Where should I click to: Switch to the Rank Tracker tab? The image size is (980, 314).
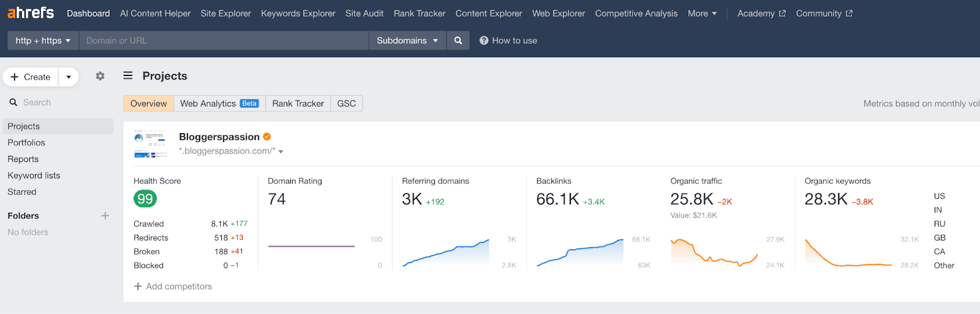click(x=298, y=103)
